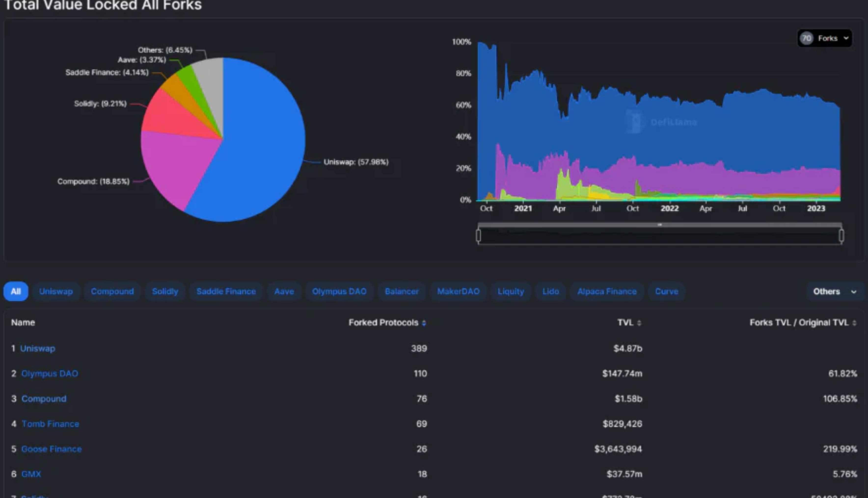Filter by Uniswap tab

coord(56,291)
